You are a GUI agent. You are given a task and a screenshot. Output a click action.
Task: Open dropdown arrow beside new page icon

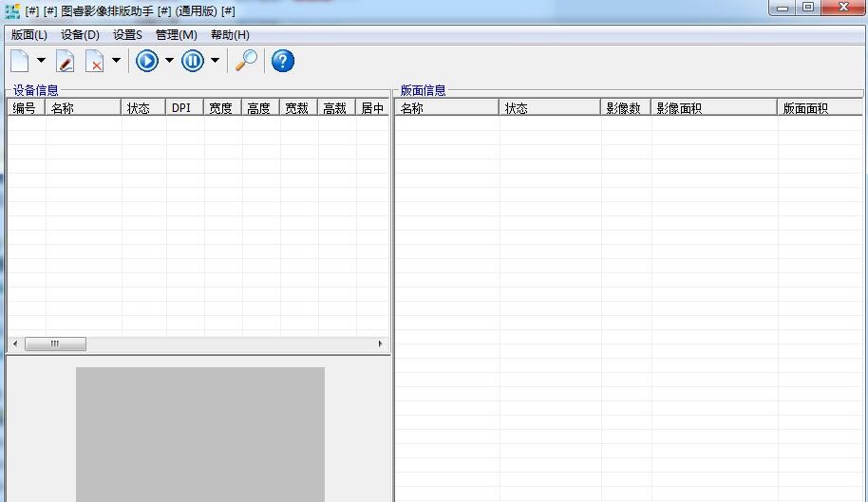41,61
